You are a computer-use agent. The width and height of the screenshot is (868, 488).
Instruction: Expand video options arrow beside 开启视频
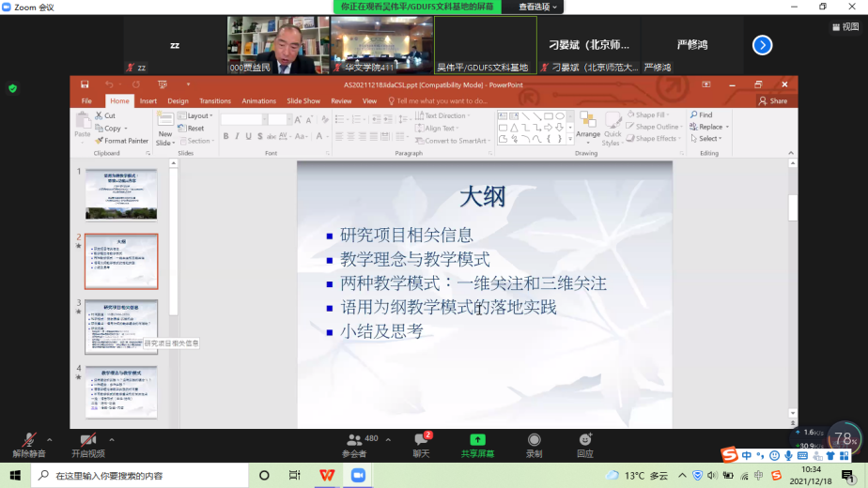point(111,439)
